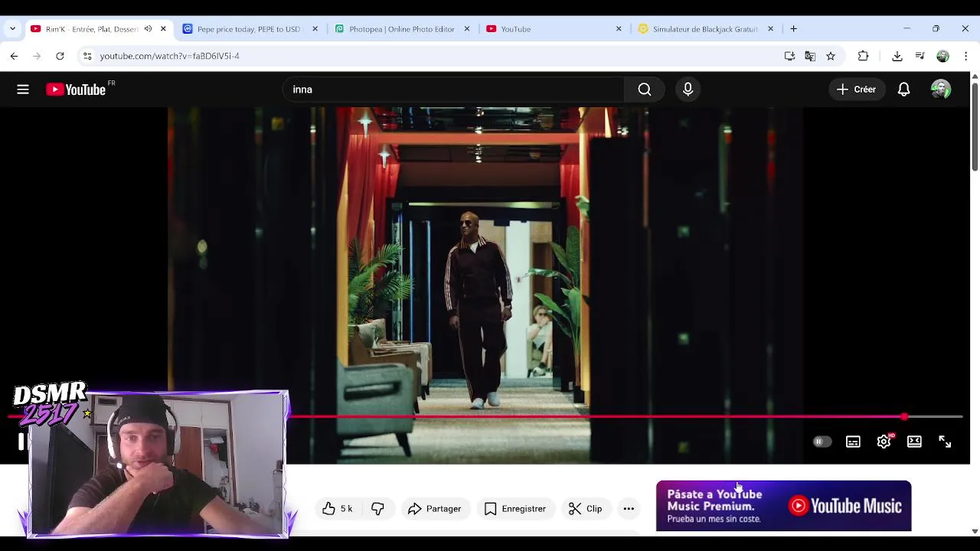Mute the Rim'K tab audio icon

148,29
